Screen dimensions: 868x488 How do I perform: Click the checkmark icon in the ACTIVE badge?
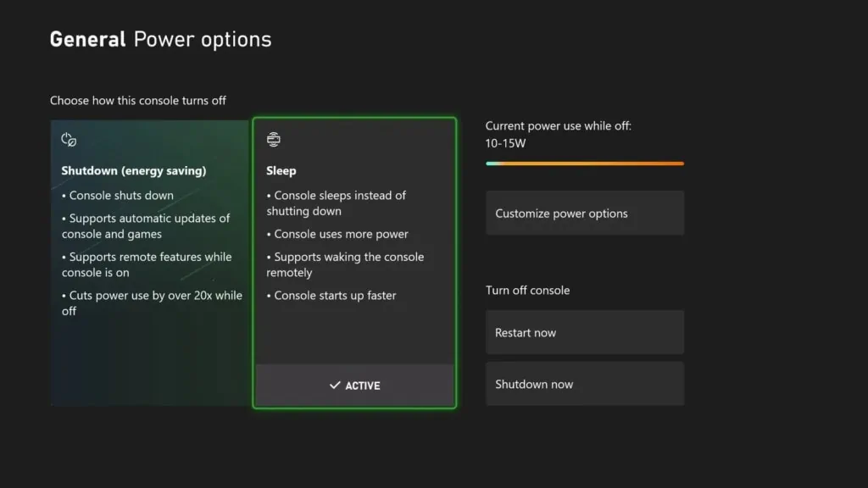336,385
